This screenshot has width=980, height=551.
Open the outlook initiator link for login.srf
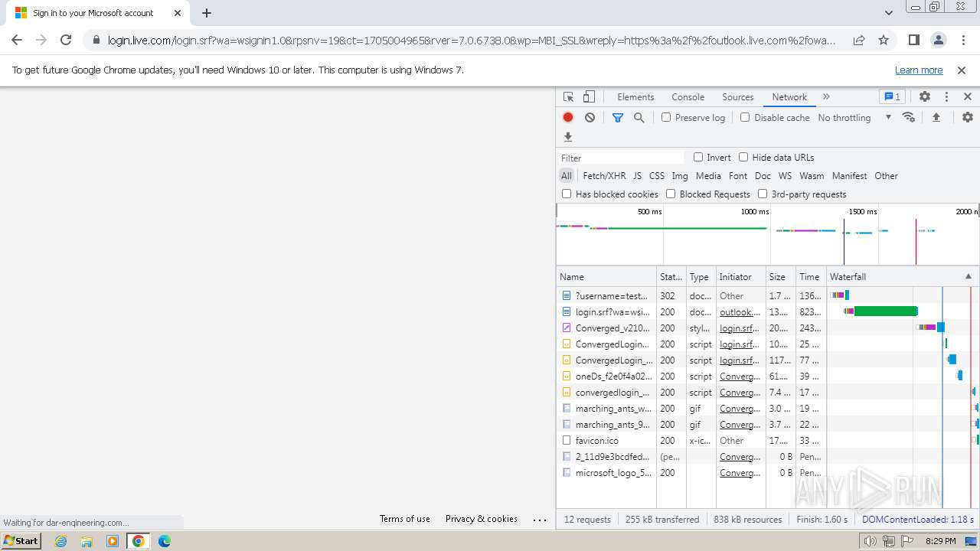point(740,312)
